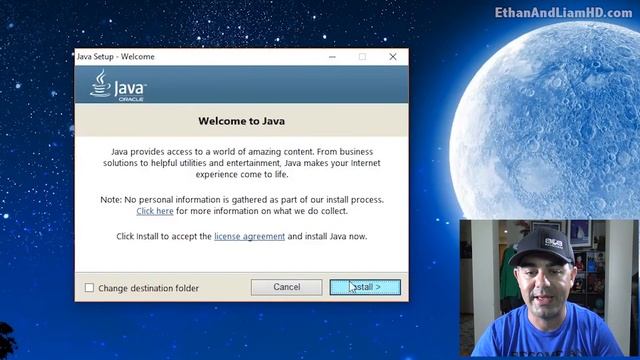
Task: Click the 'Change destination folder' label text
Action: click(x=148, y=288)
